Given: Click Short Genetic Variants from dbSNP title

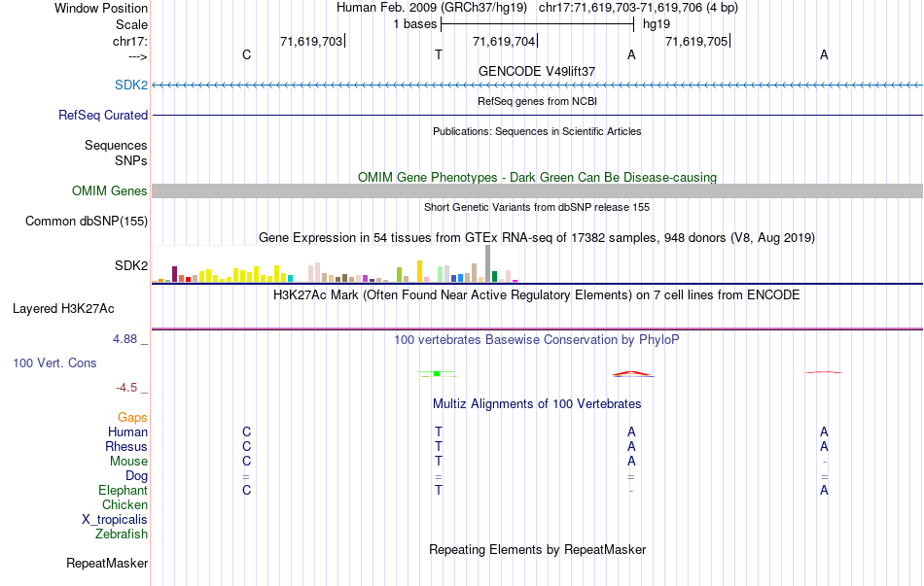Looking at the screenshot, I should pyautogui.click(x=537, y=207).
